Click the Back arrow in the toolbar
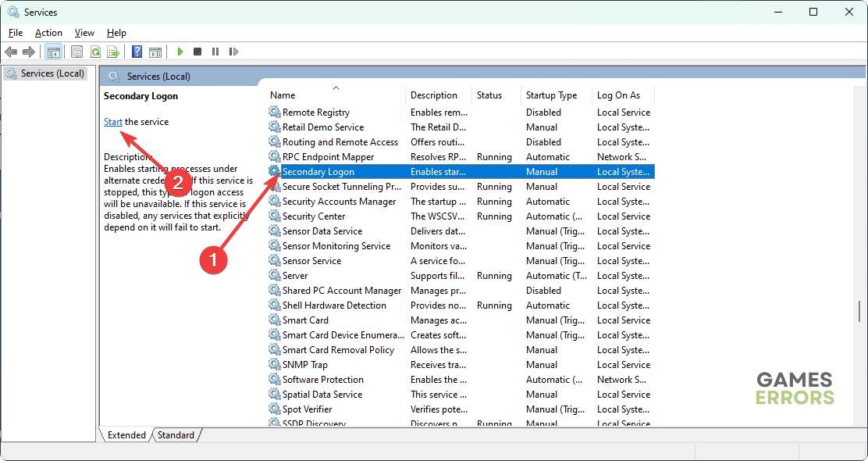The width and height of the screenshot is (868, 461). point(11,52)
